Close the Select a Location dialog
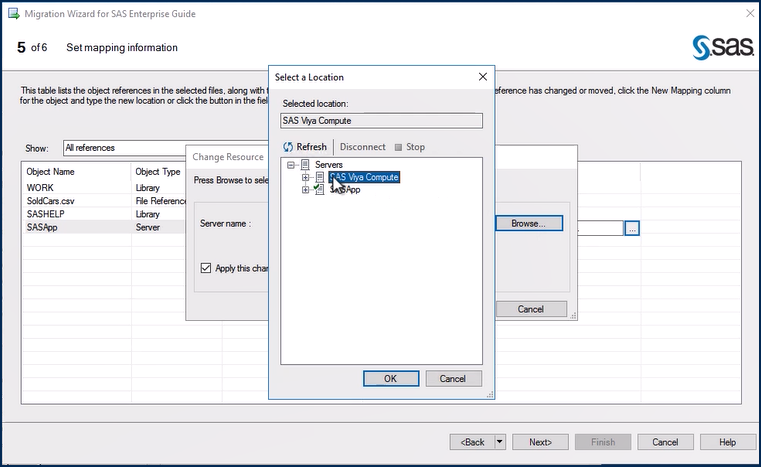Viewport: 761px width, 467px height. [482, 77]
